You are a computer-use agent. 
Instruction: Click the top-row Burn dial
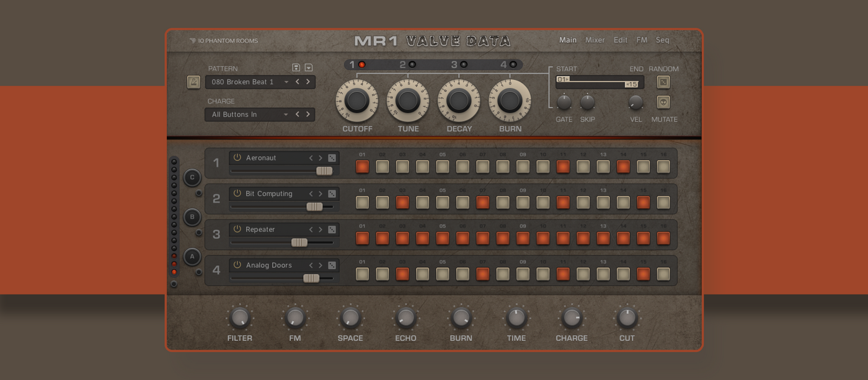point(510,100)
